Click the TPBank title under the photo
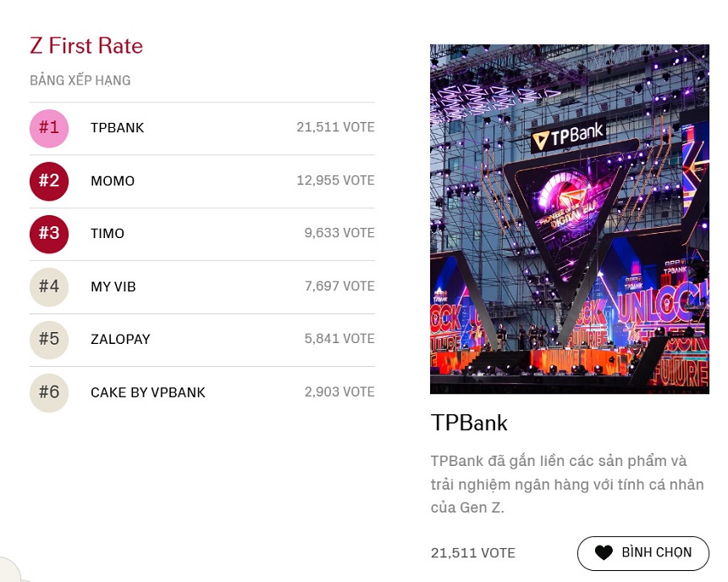This screenshot has height=582, width=728. (469, 423)
